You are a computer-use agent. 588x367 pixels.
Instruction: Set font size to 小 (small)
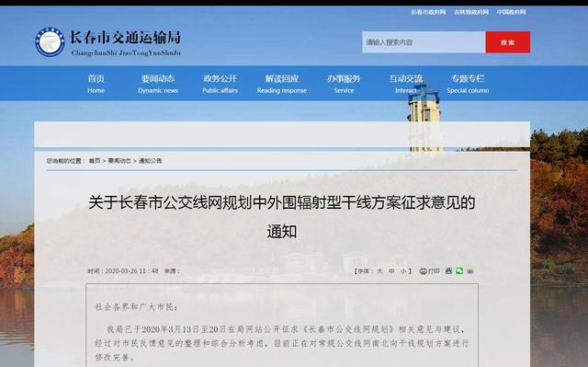click(x=403, y=271)
